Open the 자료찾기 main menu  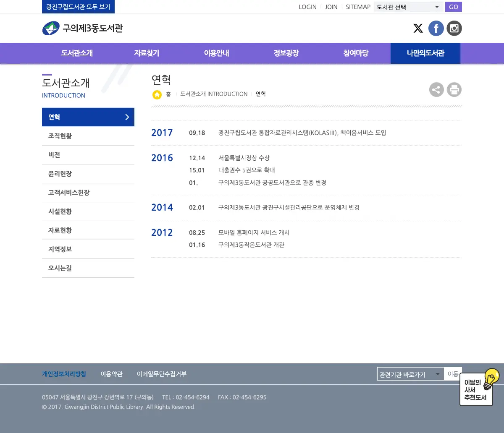pos(147,53)
